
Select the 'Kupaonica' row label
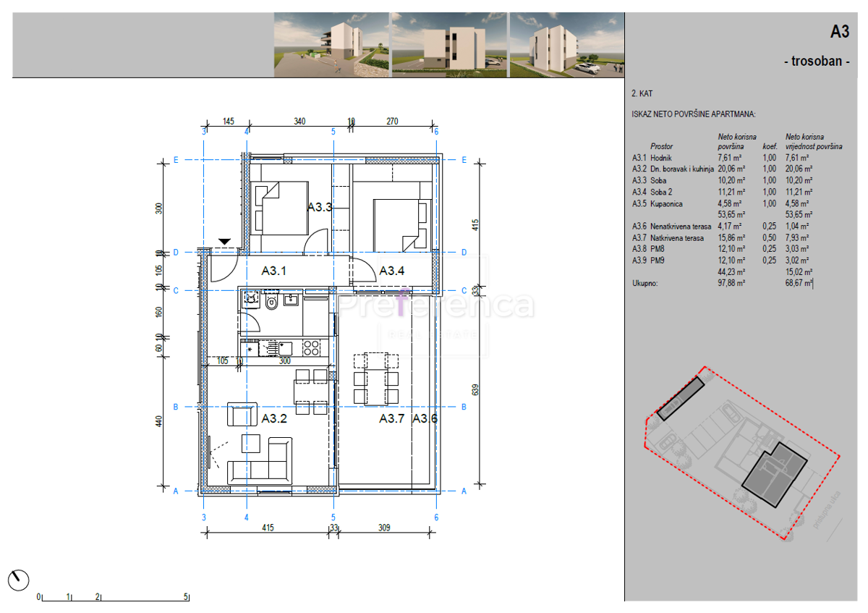click(x=665, y=203)
